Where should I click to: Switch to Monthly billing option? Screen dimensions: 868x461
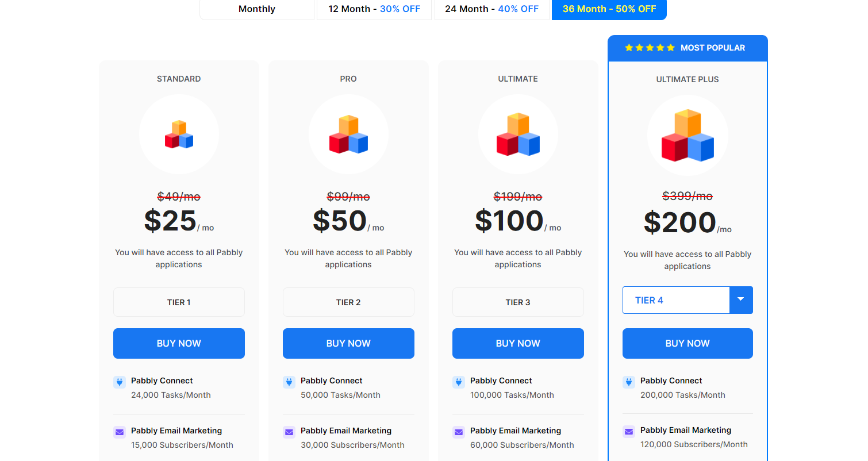(257, 9)
